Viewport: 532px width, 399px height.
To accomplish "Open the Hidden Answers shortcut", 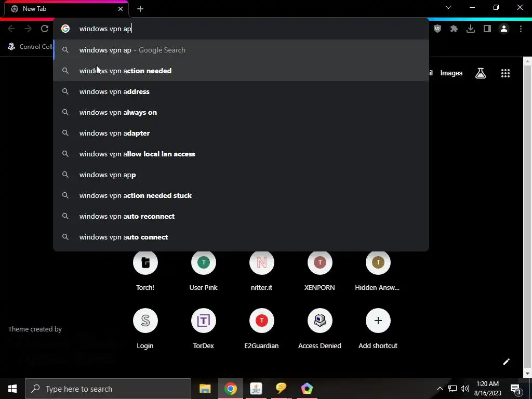I will (378, 271).
